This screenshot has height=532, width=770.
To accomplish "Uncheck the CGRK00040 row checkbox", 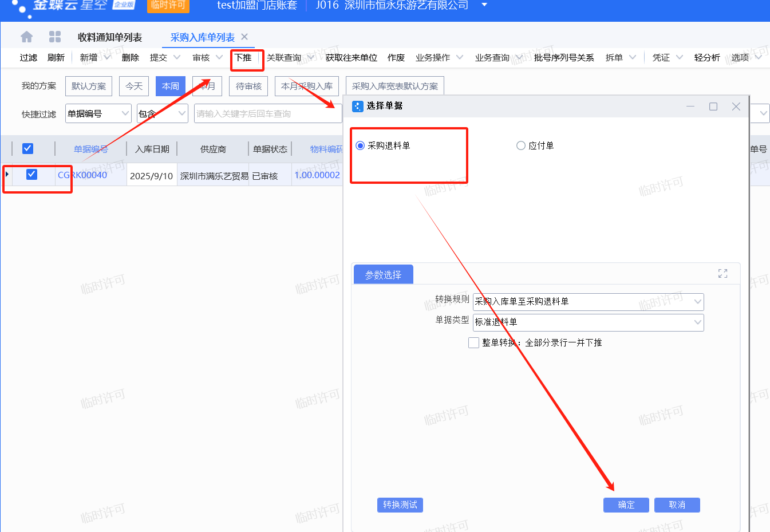I will [32, 175].
